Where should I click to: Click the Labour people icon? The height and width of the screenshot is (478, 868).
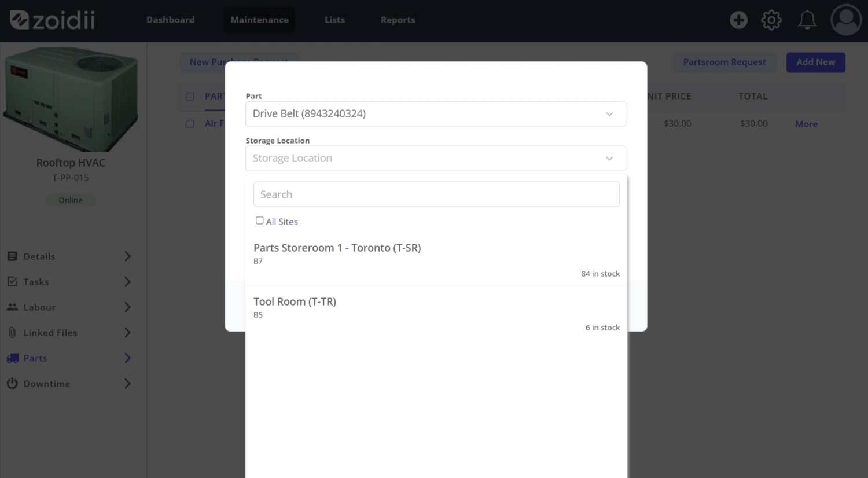[x=12, y=307]
